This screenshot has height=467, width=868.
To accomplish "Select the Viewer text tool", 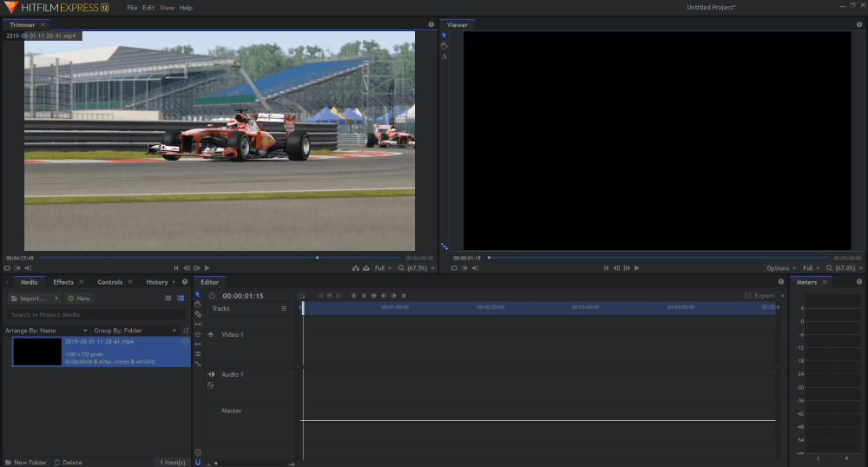I will [x=444, y=56].
